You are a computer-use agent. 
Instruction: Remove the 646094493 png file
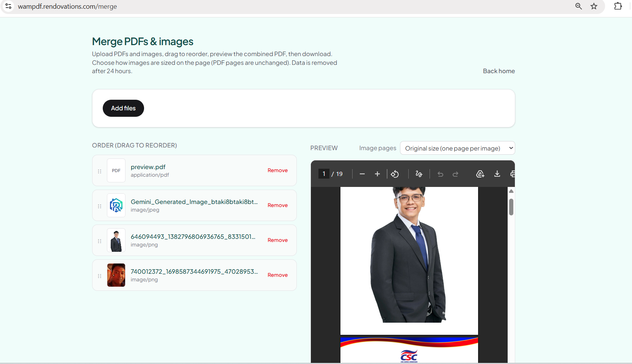278,240
